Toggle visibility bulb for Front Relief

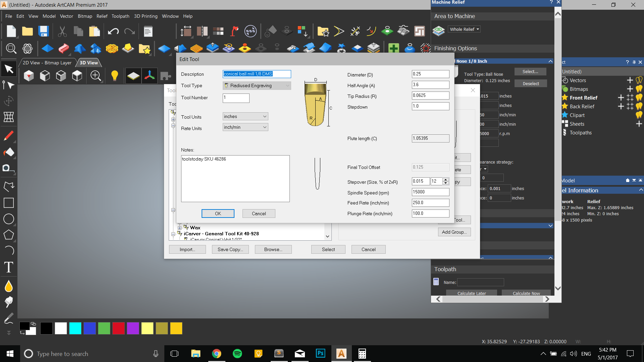639,98
